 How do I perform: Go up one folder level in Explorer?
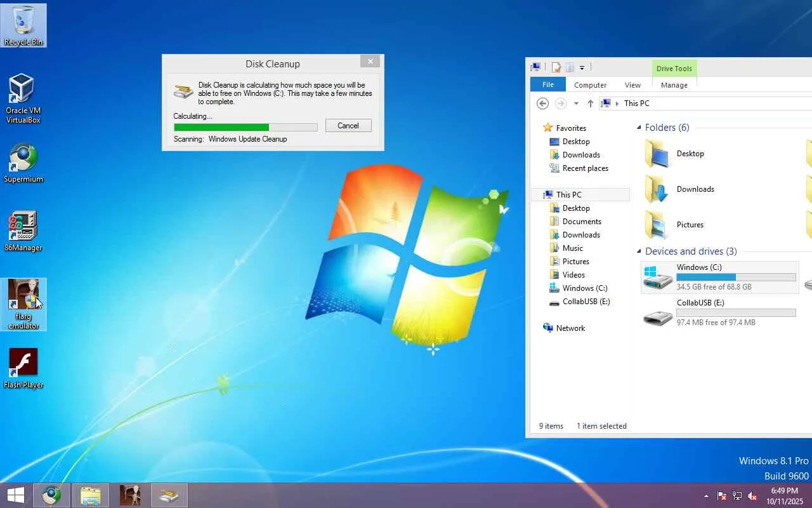click(591, 104)
